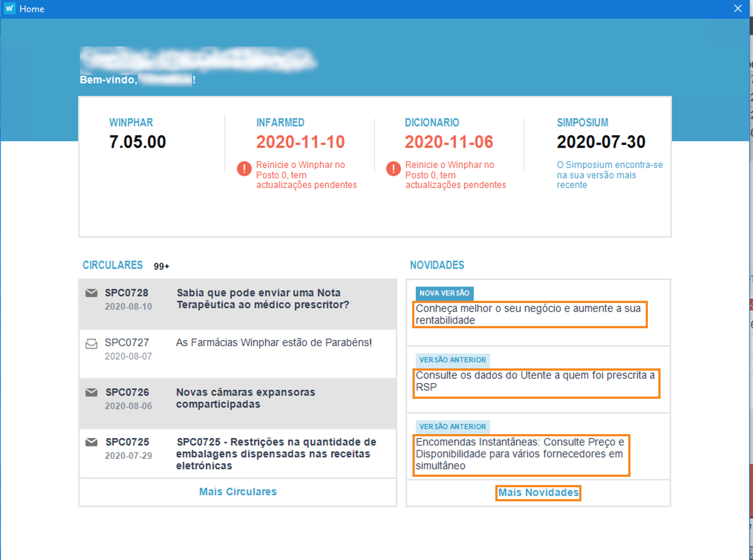Click the Winphar W logo in title bar
Screen dimensions: 753x560
click(10, 9)
